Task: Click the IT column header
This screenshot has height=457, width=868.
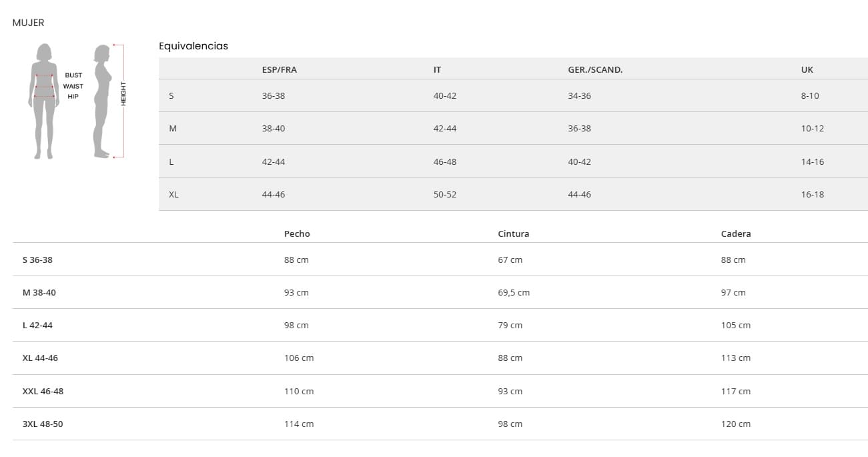Action: coord(437,69)
